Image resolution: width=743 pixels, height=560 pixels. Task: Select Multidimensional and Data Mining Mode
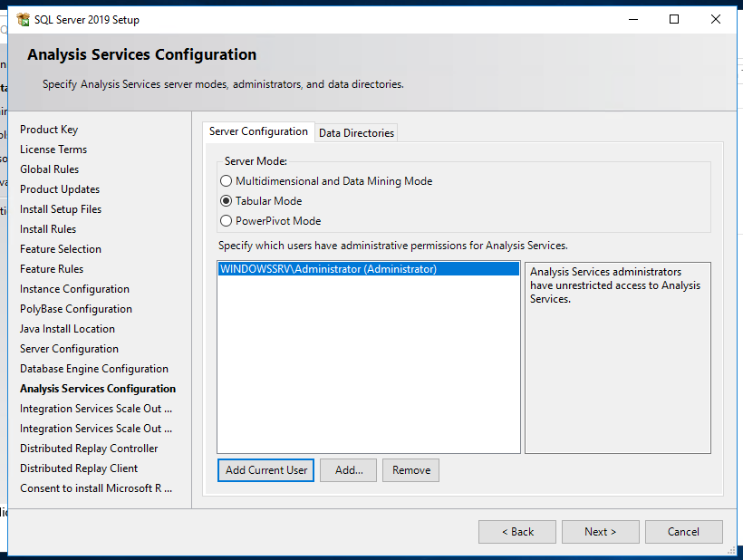326,181
